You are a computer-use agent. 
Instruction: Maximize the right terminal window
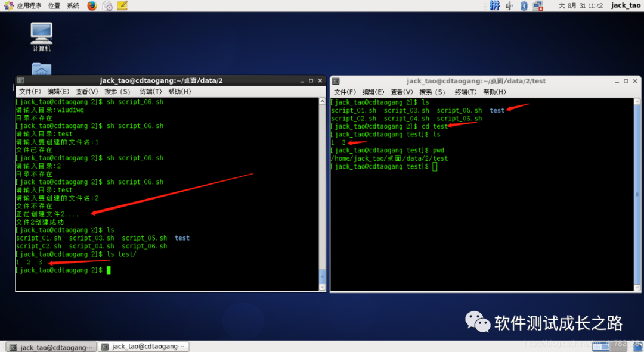tap(626, 81)
